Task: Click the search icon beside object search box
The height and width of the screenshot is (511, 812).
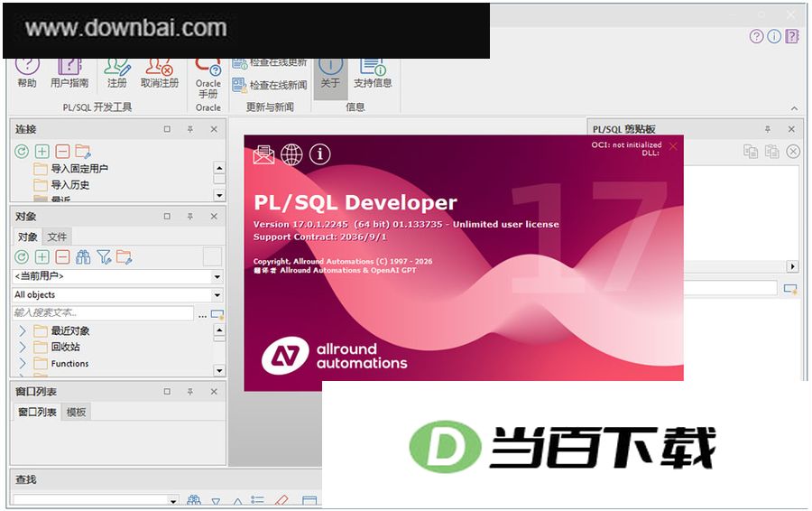Action: pos(217,314)
